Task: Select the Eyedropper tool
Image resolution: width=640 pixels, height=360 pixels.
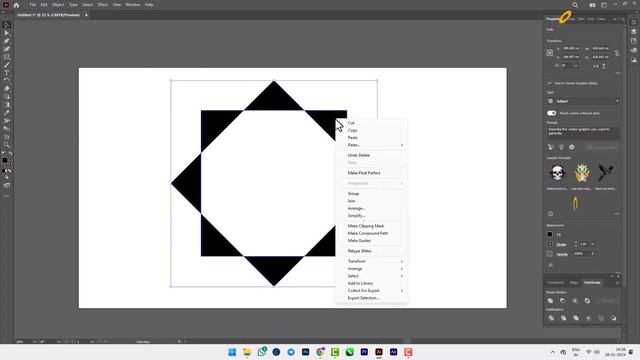Action: [7, 113]
